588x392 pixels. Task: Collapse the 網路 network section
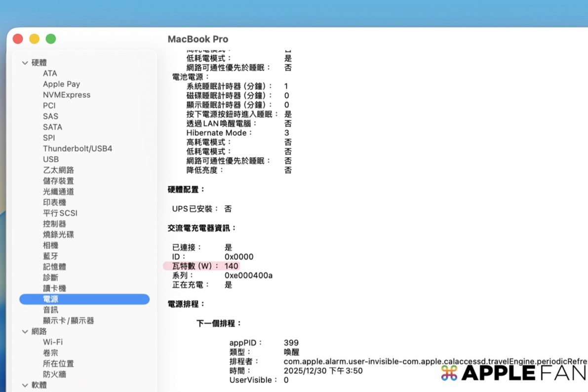[x=25, y=332]
